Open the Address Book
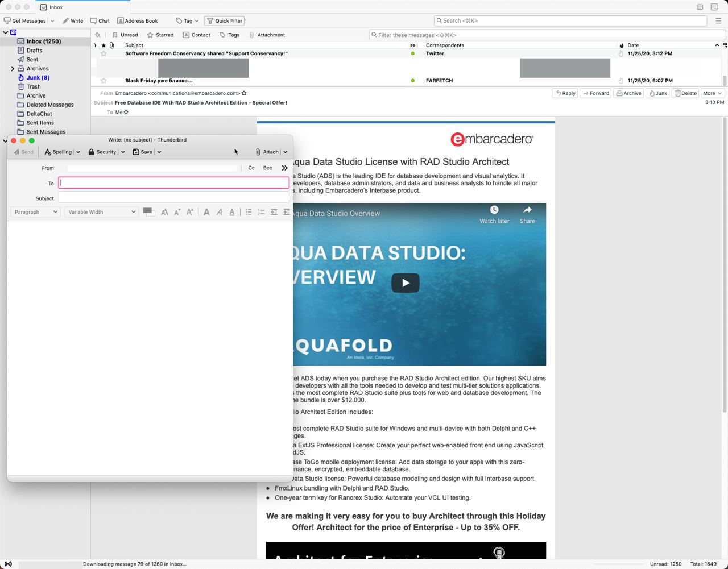 point(138,20)
